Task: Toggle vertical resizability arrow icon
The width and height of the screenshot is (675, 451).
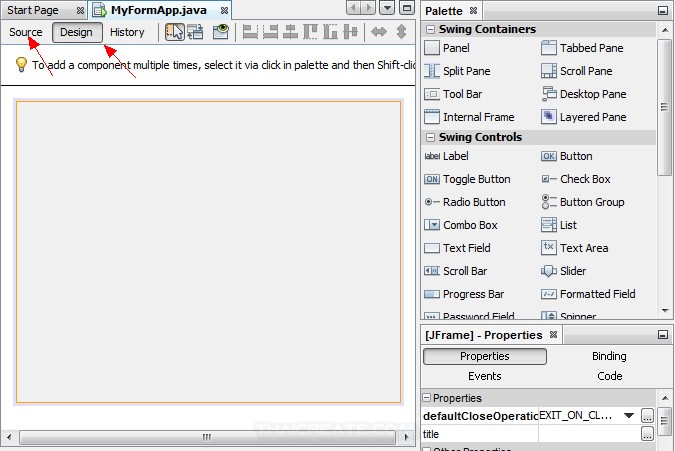Action: click(x=401, y=32)
